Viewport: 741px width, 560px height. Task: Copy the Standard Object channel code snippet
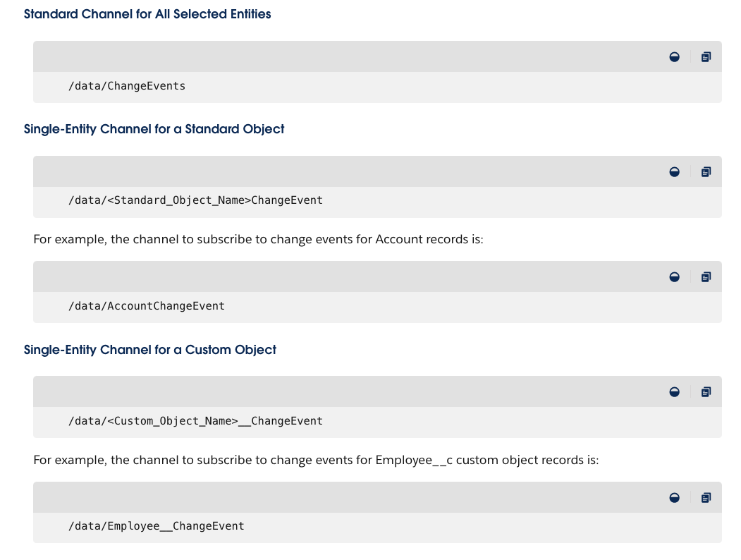[x=706, y=171]
